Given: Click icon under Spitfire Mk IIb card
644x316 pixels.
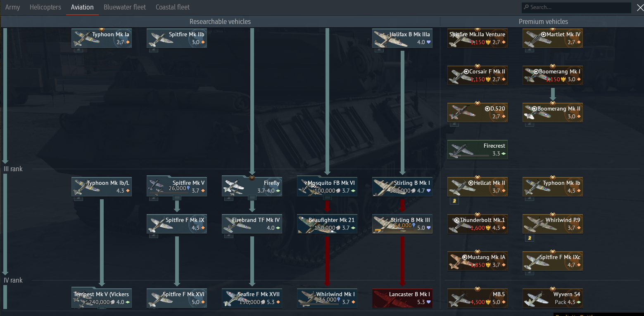Looking at the screenshot, I should point(153,50).
